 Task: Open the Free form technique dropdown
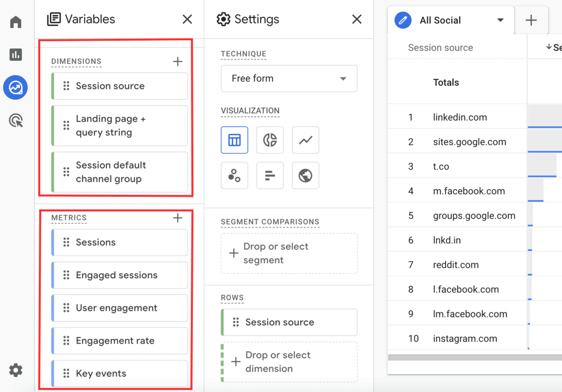289,79
